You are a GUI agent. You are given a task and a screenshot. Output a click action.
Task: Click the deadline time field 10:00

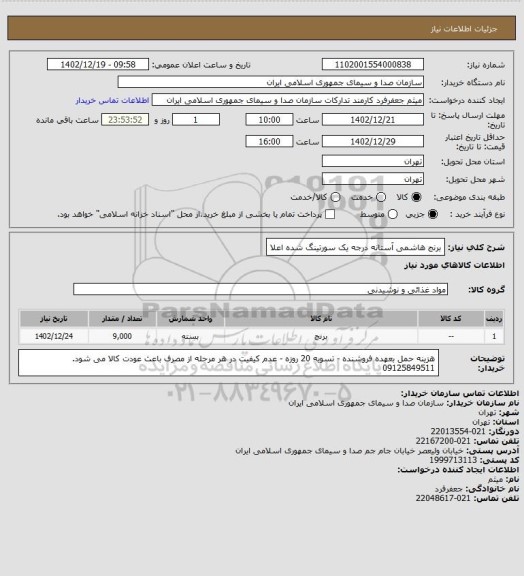click(269, 120)
